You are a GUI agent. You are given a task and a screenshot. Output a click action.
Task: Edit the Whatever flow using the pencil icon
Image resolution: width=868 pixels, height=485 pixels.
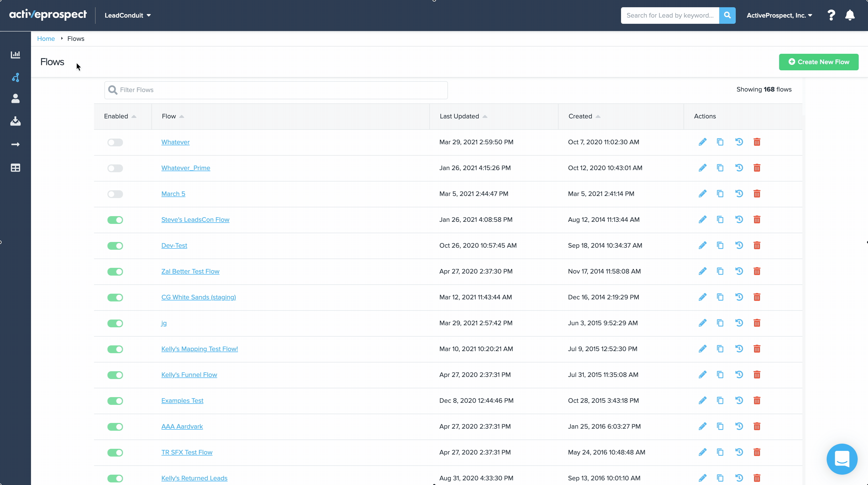[703, 142]
